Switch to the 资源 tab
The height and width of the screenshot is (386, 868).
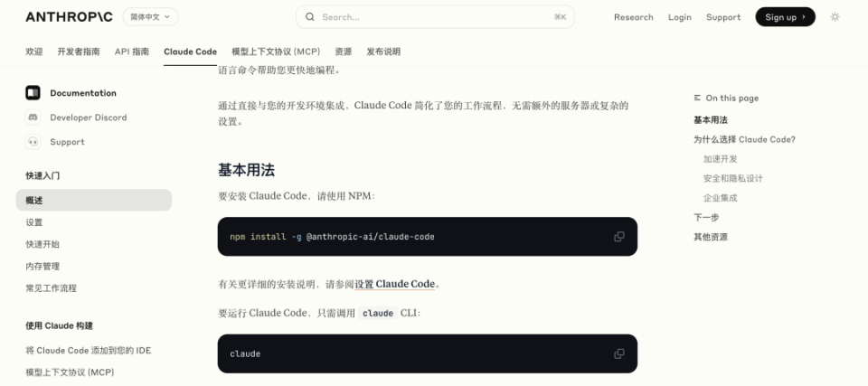point(344,52)
